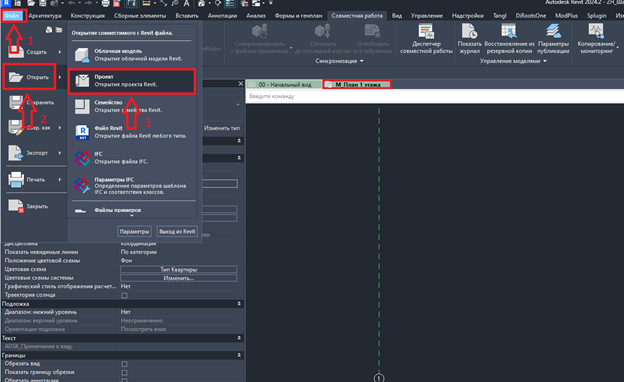Switch to the Архитектура ribbon tab
Screen dimensions: 624x382
[45, 16]
